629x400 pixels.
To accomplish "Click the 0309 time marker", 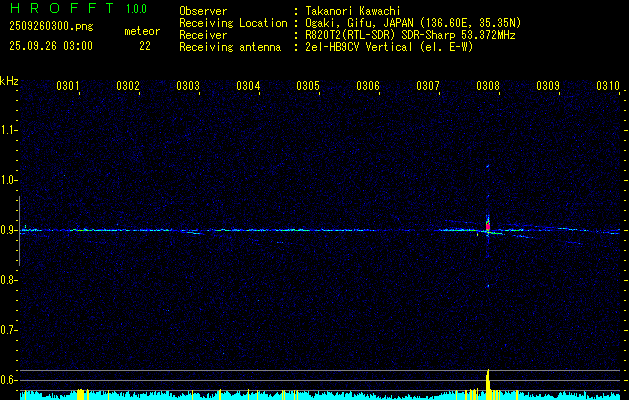I will [x=548, y=85].
